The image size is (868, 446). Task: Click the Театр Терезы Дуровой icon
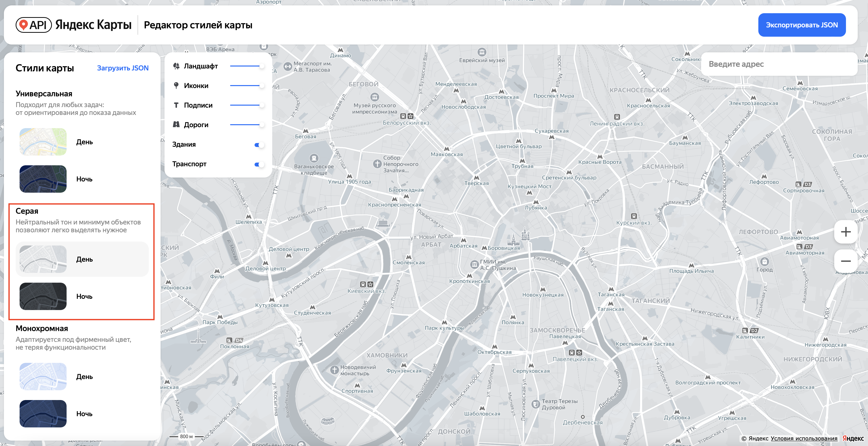(x=535, y=404)
